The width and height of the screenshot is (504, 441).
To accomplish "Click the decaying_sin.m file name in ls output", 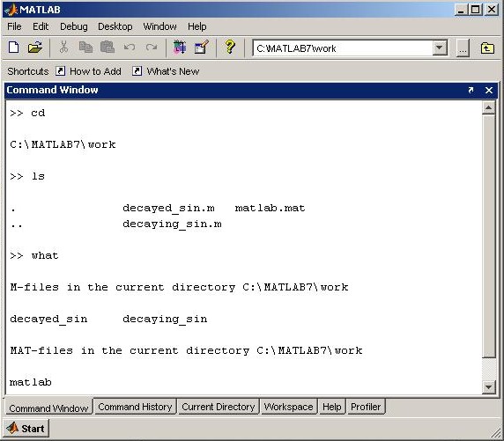I will 172,224.
